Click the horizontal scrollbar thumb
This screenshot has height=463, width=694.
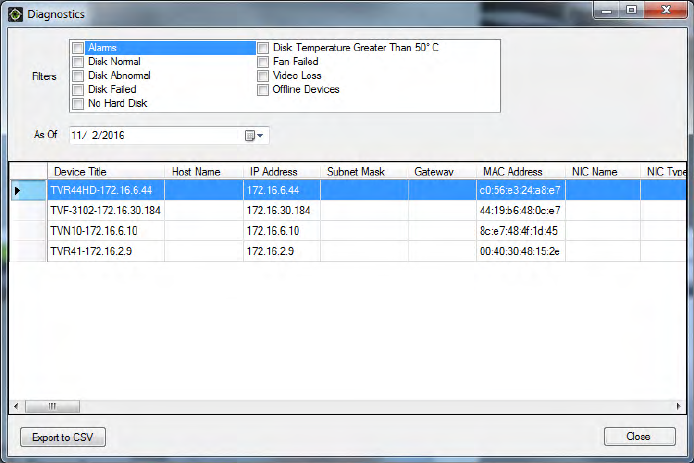52,406
